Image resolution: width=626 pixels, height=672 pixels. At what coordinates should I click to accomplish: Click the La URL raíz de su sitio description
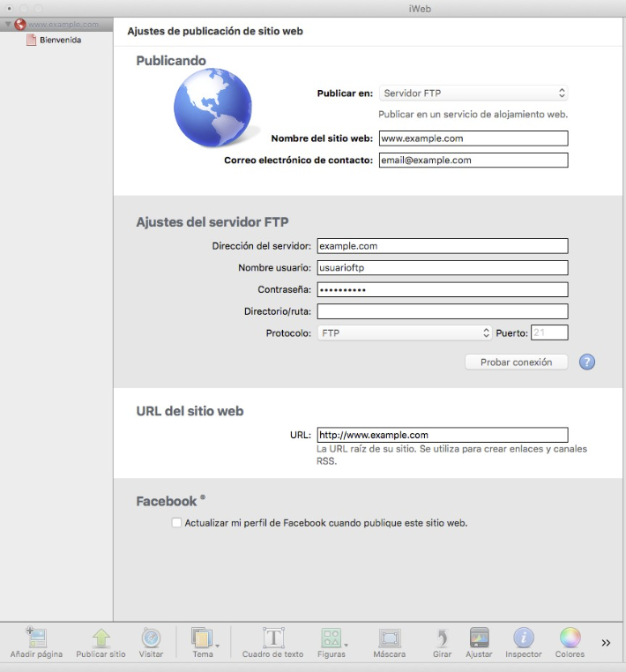point(451,455)
